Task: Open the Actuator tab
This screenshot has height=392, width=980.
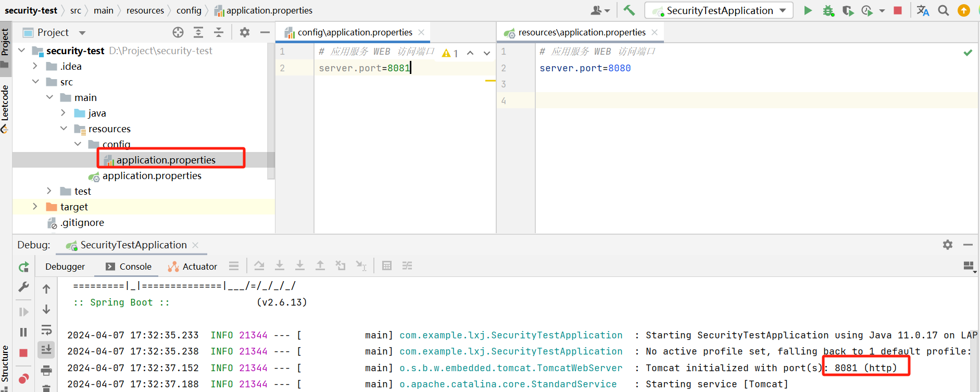Action: 193,267
